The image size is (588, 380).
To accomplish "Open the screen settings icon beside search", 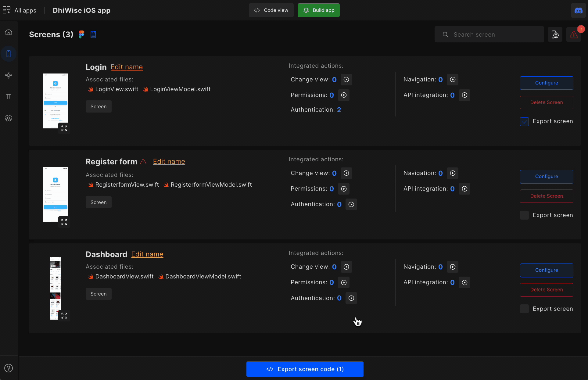I will [x=555, y=34].
